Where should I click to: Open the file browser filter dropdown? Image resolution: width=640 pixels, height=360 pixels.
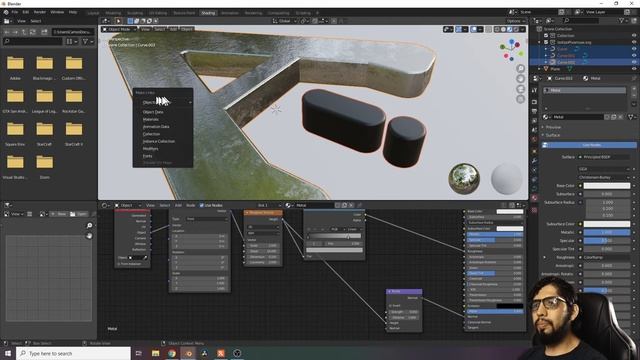coord(88,41)
